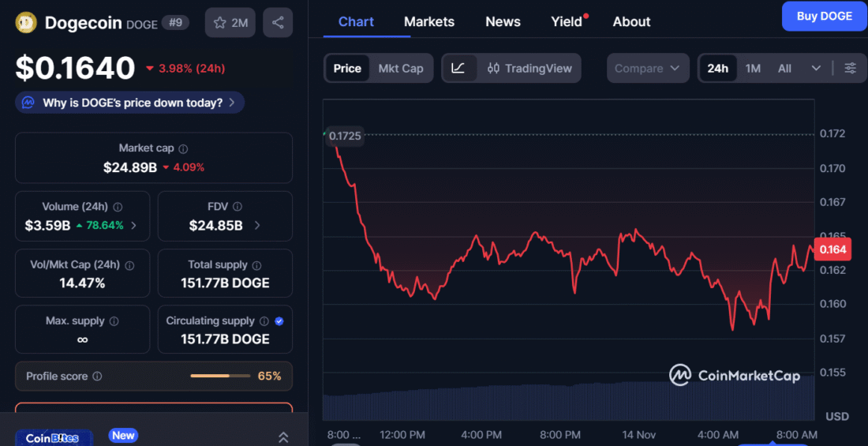Click info icon next to FDV
868x446 pixels.
[x=238, y=207]
